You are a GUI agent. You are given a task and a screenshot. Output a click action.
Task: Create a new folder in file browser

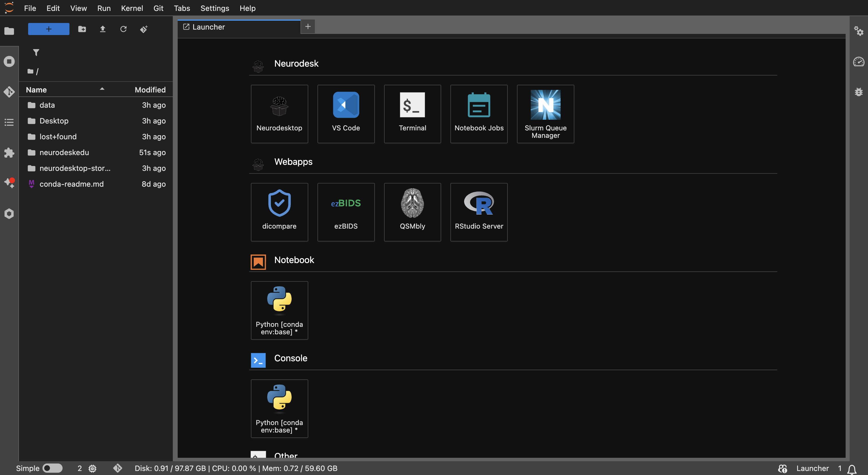(82, 29)
